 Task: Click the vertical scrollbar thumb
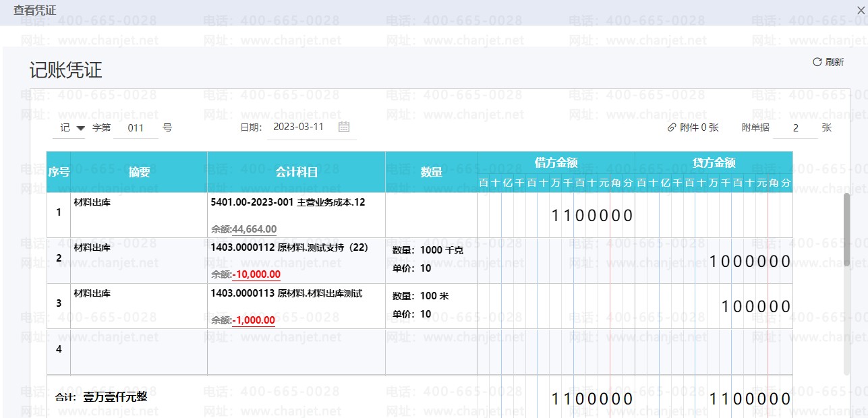click(847, 229)
